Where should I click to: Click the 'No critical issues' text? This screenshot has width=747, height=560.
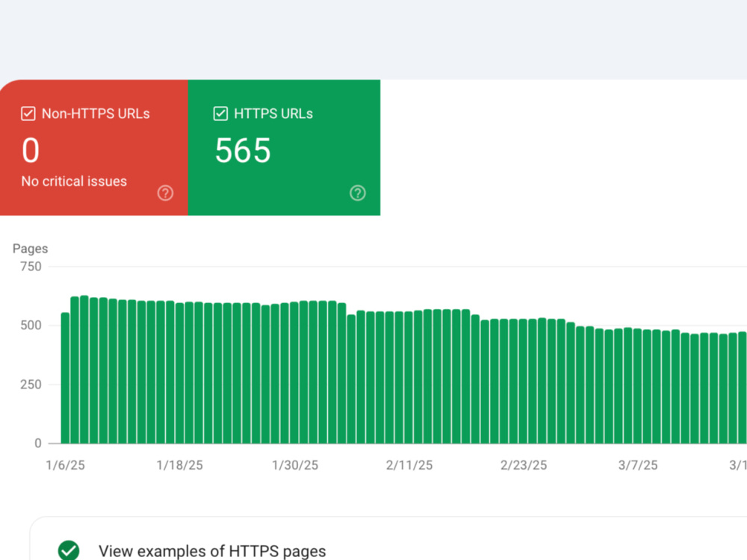(x=74, y=181)
